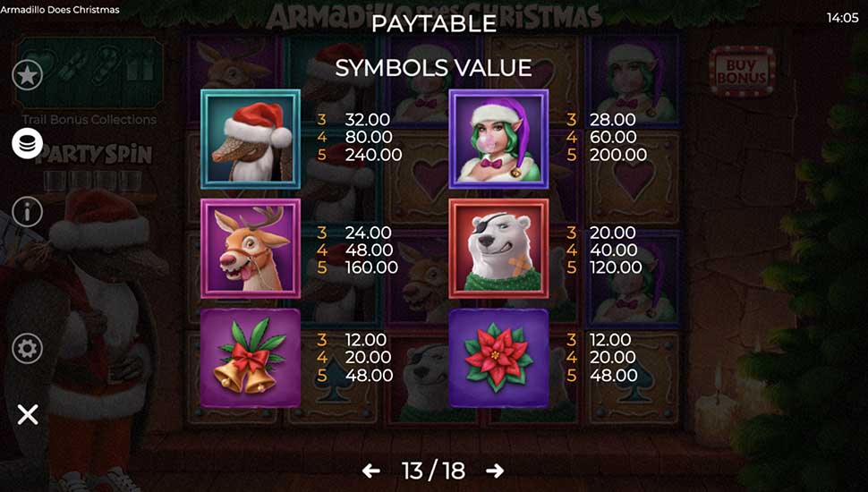Select the red poinsettia flower symbol
The height and width of the screenshot is (492, 868).
(498, 358)
